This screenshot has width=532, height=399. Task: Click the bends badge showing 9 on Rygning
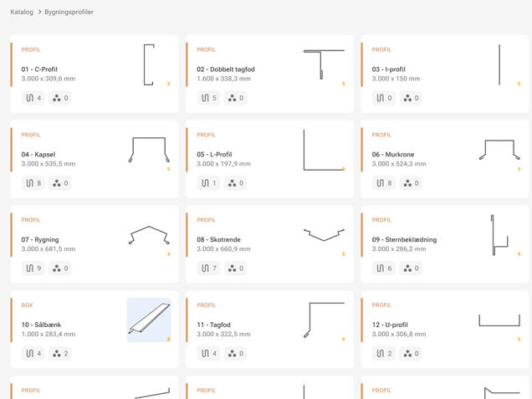click(x=33, y=269)
